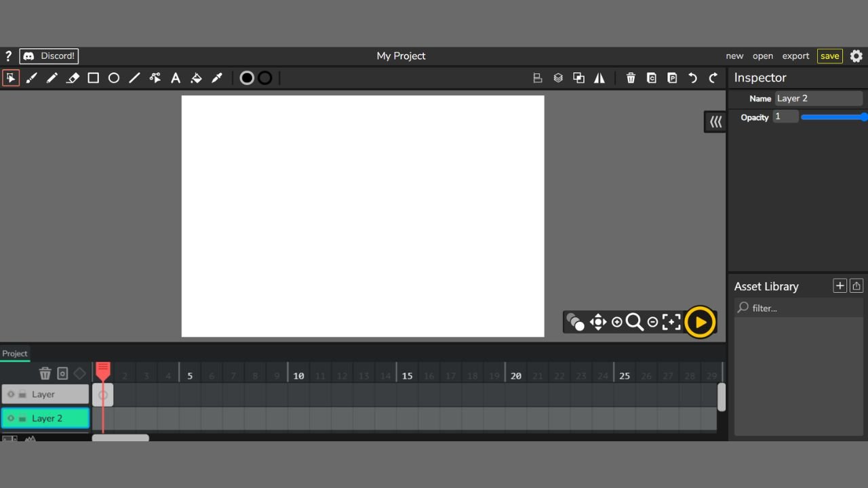Click the timeline add tween diamond
This screenshot has width=868, height=488.
click(79, 373)
